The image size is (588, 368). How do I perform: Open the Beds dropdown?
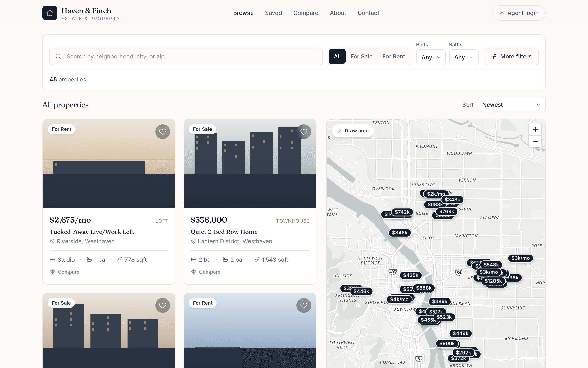(x=431, y=57)
